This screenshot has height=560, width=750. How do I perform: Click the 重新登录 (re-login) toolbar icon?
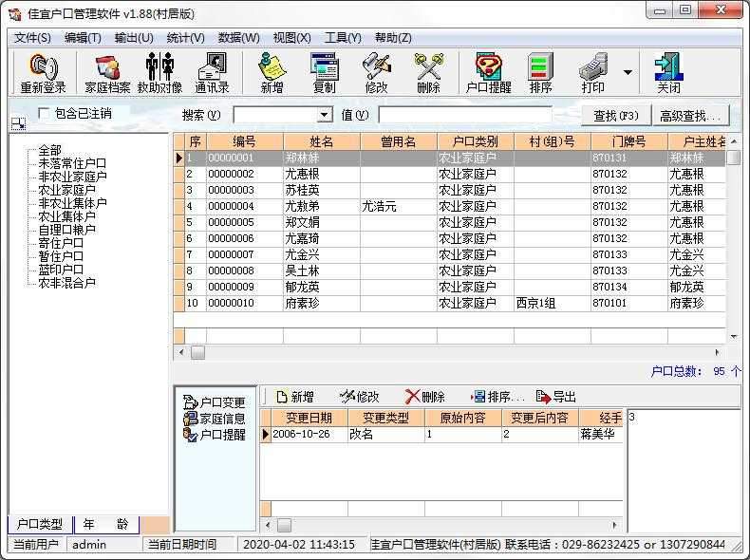[x=43, y=73]
